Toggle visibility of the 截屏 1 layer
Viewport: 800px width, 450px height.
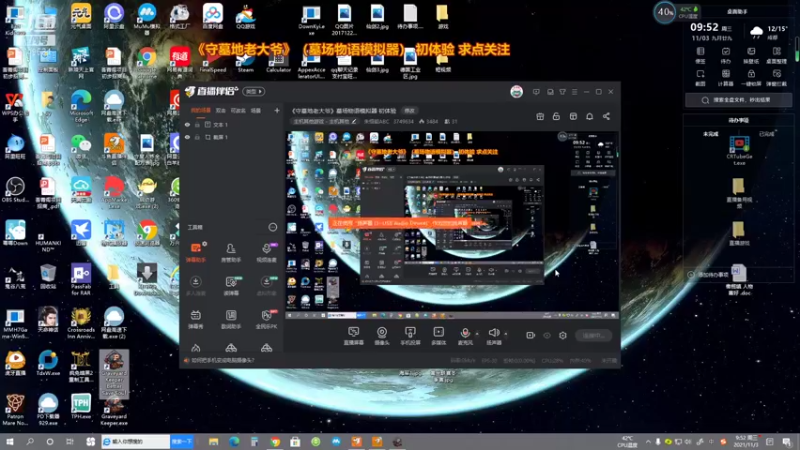(x=187, y=137)
